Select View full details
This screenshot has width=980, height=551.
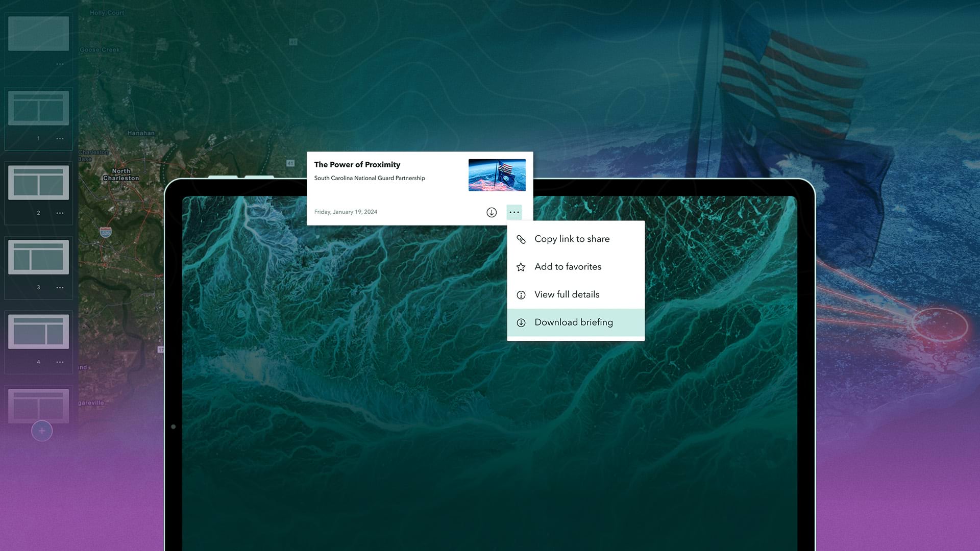point(567,294)
